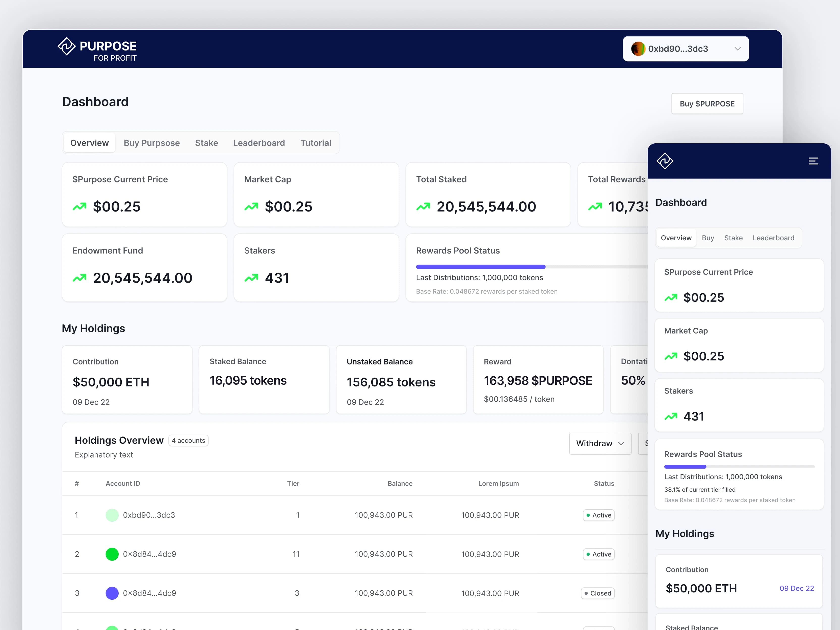The width and height of the screenshot is (840, 630).
Task: Click the Tier column header
Action: [x=293, y=483]
